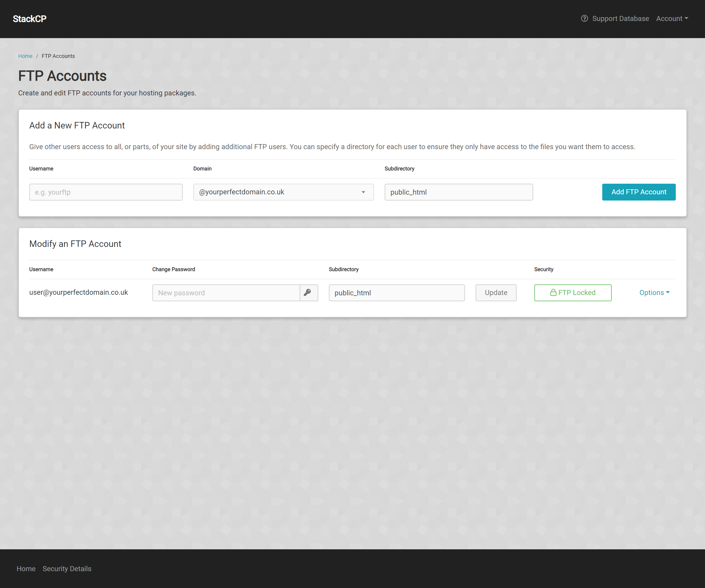The image size is (705, 588).
Task: Open the Account dropdown menu
Action: tap(672, 19)
